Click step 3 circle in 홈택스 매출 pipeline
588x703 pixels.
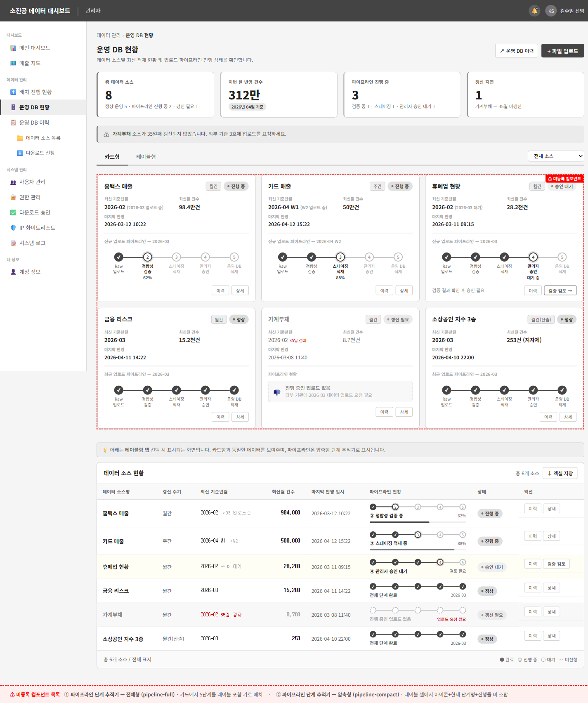(x=177, y=257)
